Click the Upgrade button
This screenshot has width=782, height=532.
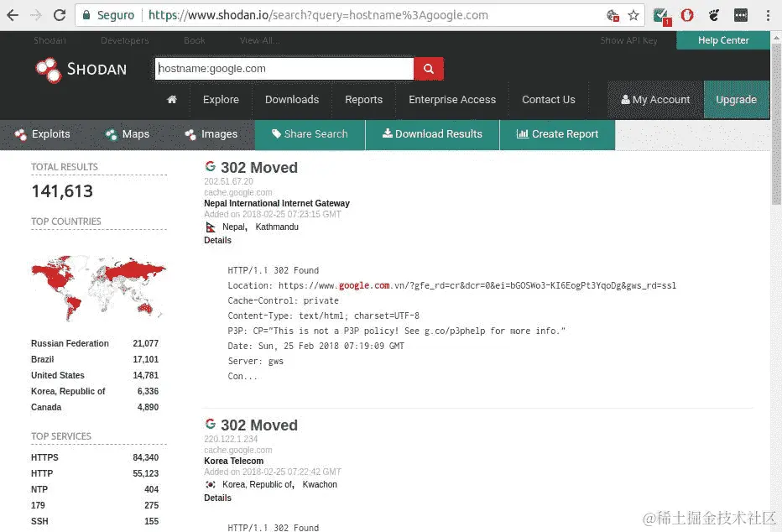pyautogui.click(x=736, y=100)
